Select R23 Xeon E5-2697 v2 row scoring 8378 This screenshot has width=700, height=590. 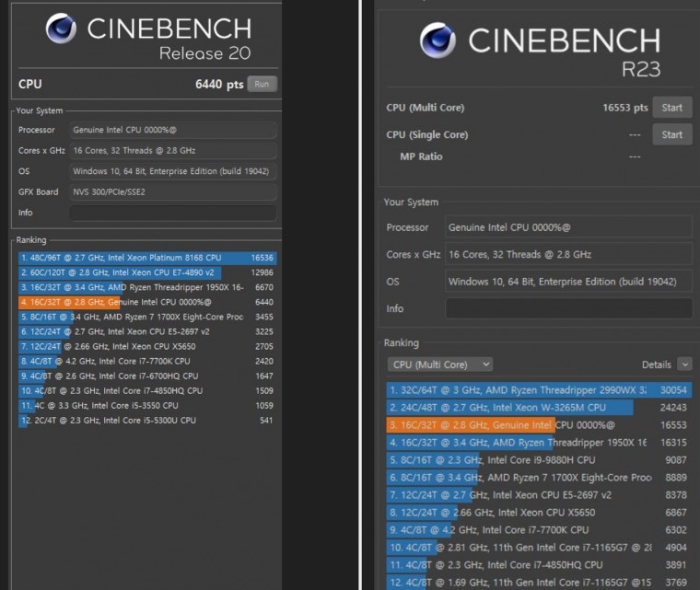539,495
